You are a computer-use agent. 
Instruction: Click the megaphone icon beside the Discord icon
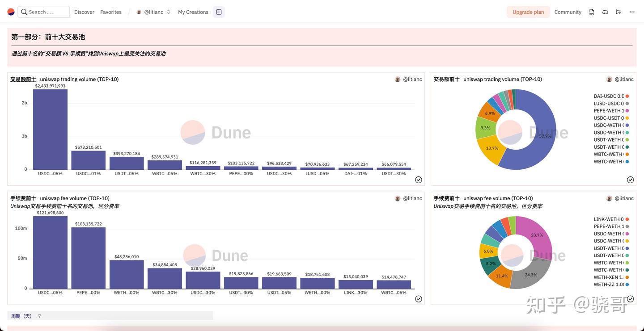(619, 12)
